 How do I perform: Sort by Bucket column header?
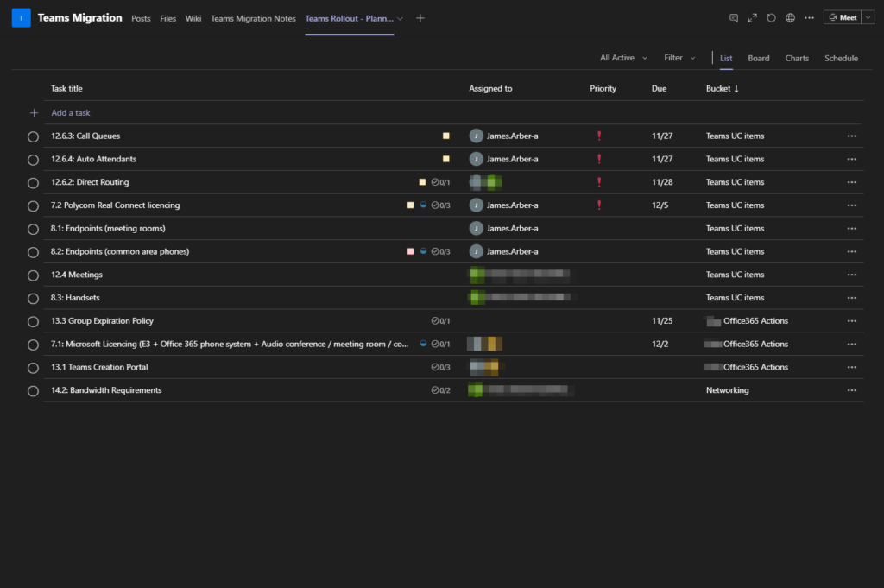point(723,89)
